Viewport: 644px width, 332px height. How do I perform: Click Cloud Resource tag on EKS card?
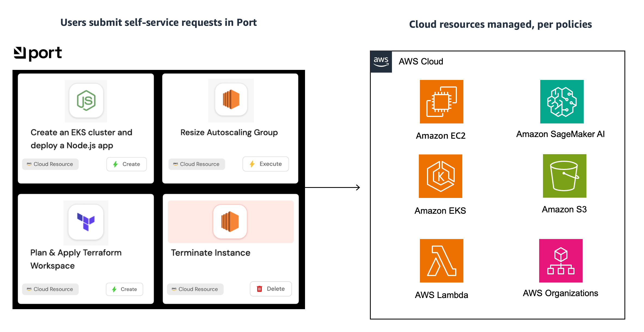pos(50,164)
